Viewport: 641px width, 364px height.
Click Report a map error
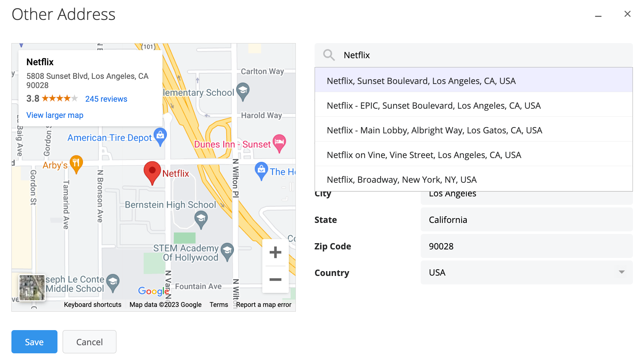[264, 305]
